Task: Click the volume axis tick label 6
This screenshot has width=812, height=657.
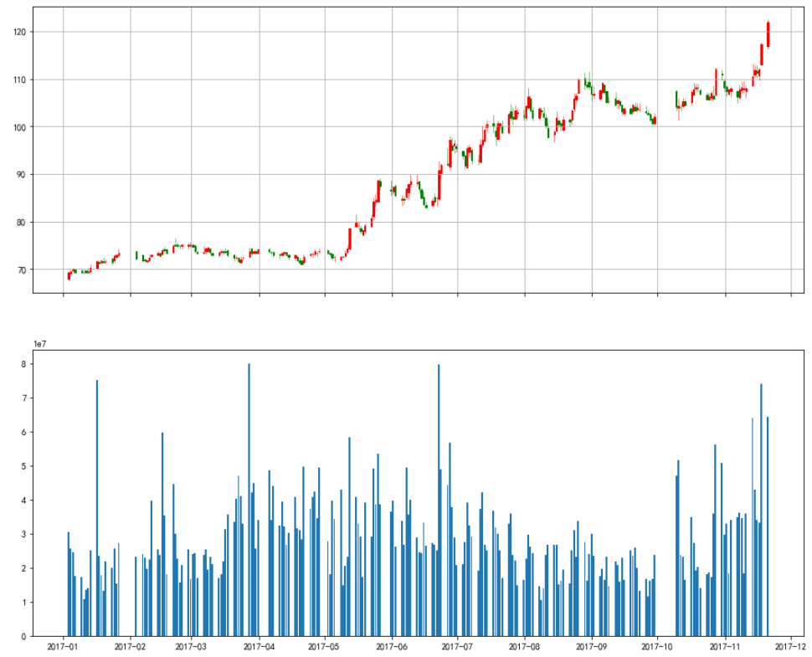Action: pyautogui.click(x=23, y=433)
